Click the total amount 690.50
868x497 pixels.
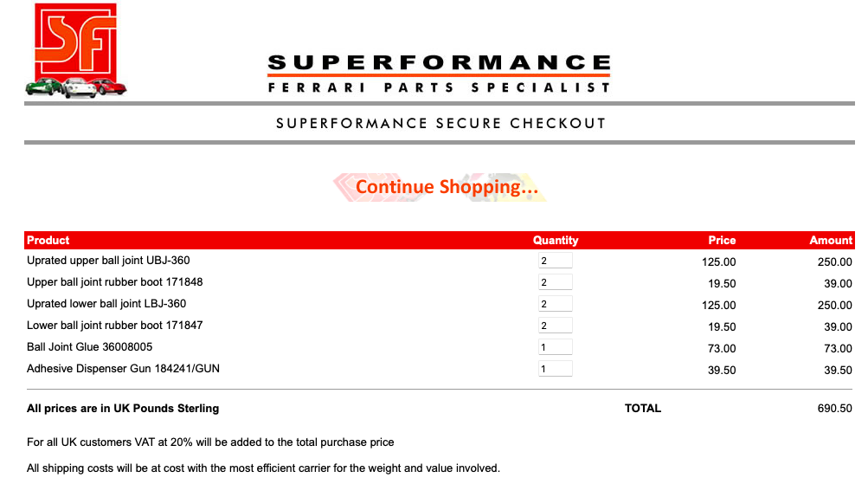tap(834, 409)
